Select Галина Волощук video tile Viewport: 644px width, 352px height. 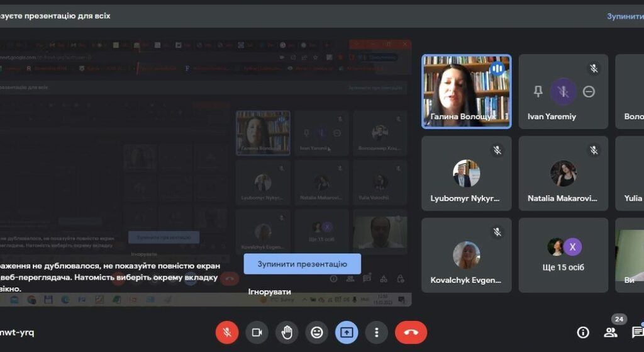click(x=466, y=91)
